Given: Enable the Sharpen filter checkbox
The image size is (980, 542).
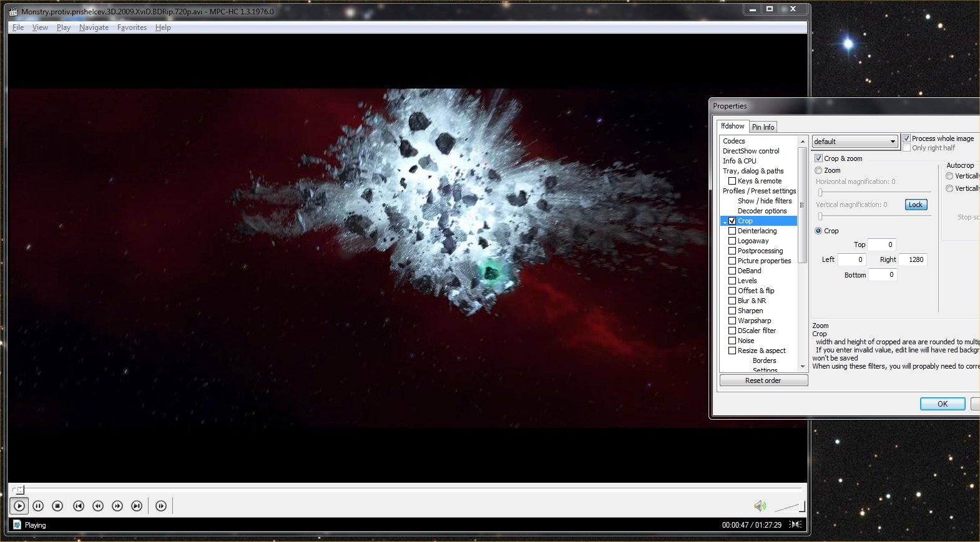Looking at the screenshot, I should [x=732, y=311].
